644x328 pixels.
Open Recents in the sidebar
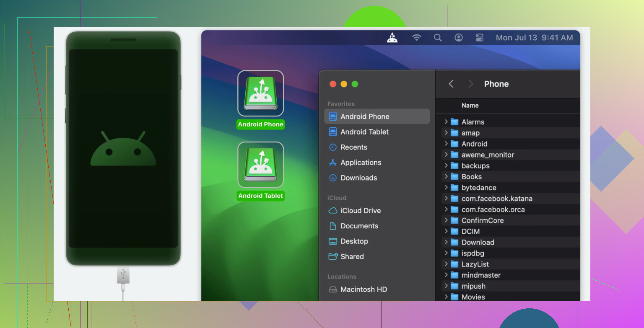[x=377, y=147]
